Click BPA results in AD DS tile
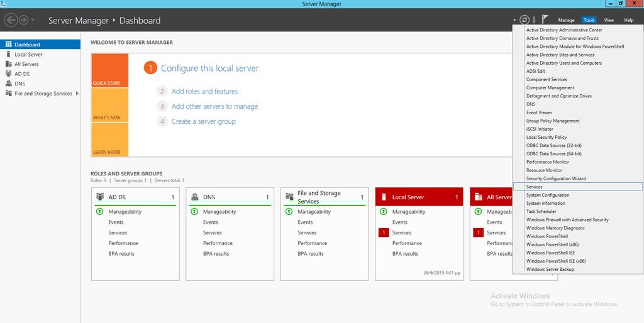Viewport: 644px width, 323px height. 121,254
